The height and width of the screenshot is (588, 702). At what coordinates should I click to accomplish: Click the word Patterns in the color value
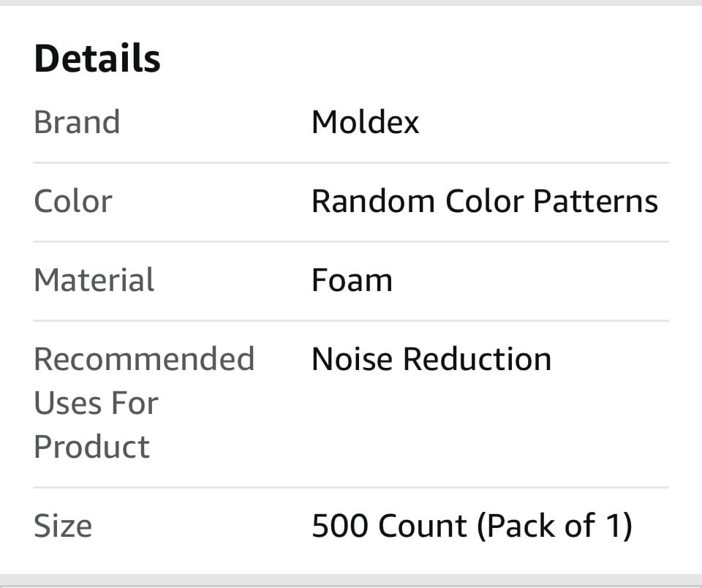[x=595, y=201]
